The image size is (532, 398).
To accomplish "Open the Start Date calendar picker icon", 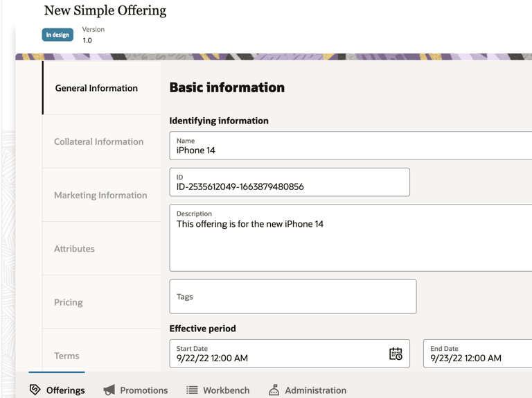I will (x=396, y=354).
